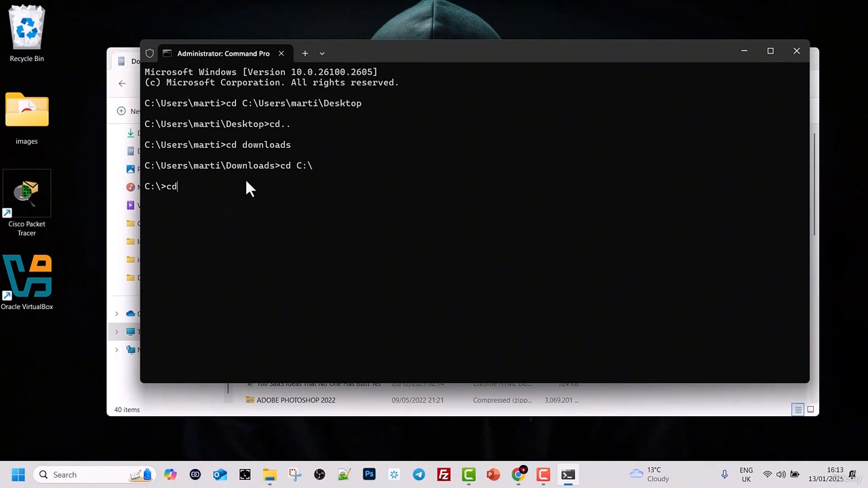Click the taskbar Search box

pos(94,474)
